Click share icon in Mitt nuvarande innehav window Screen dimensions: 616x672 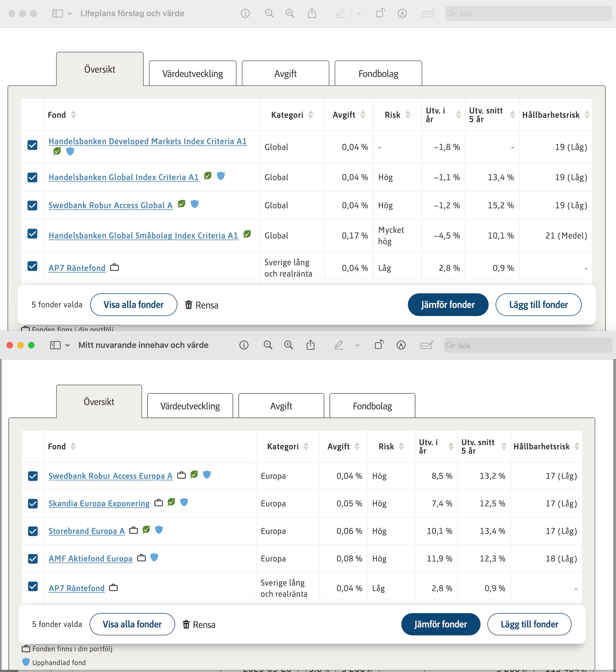pos(310,345)
